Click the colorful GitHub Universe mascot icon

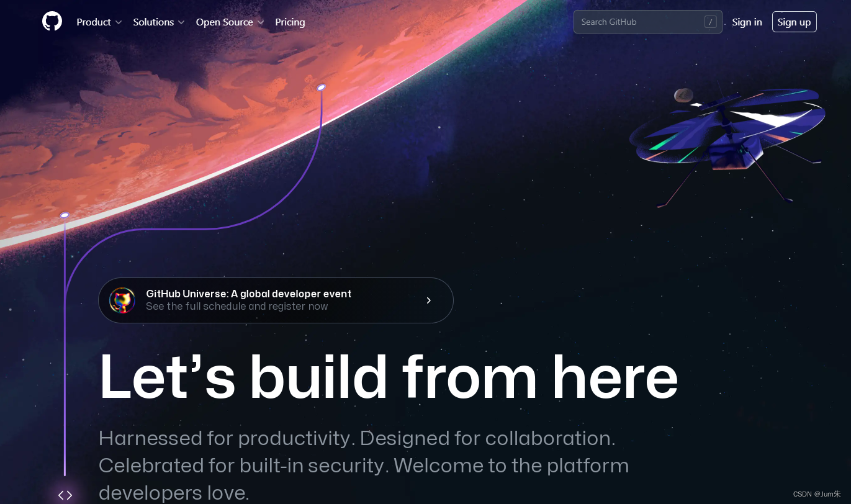122,300
